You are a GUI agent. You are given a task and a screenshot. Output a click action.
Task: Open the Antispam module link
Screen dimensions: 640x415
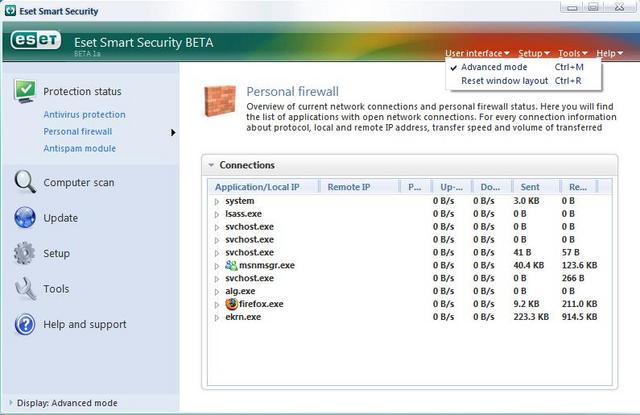coord(80,149)
